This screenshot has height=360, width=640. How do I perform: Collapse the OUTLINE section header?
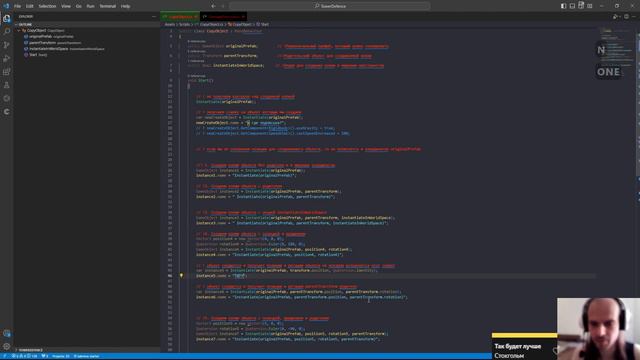(x=87, y=24)
